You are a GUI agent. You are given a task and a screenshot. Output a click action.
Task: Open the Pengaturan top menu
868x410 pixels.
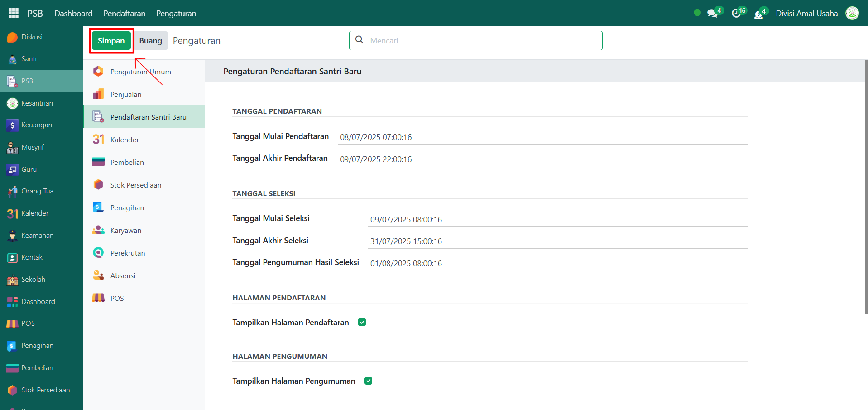[x=176, y=14]
